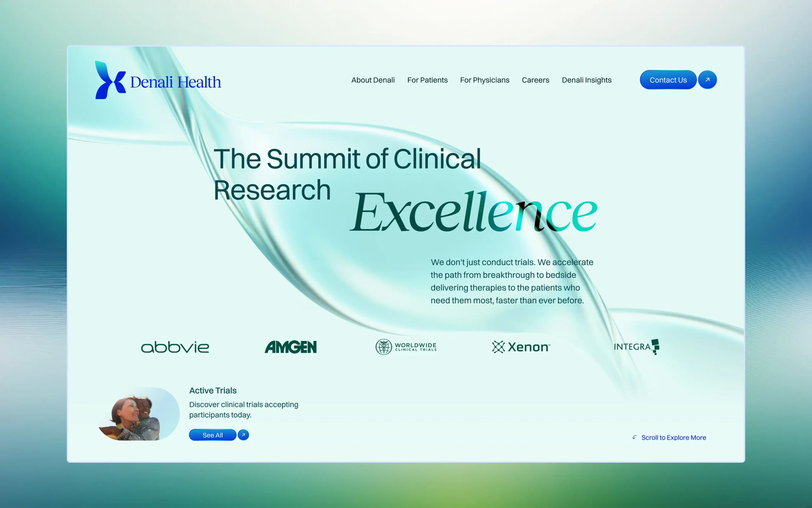The image size is (812, 508).
Task: Click the Integra partner logo
Action: (x=637, y=347)
